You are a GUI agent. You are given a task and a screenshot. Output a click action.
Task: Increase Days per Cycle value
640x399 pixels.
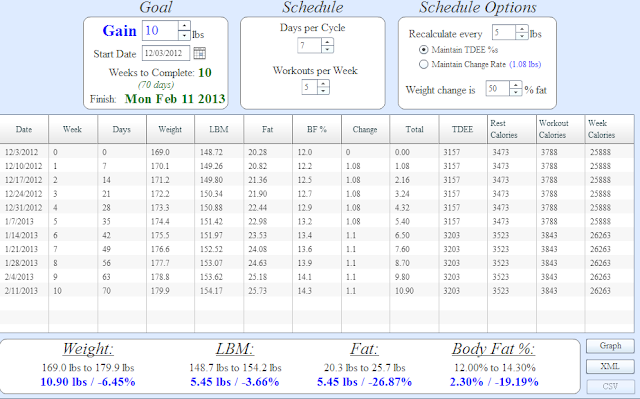coord(327,41)
